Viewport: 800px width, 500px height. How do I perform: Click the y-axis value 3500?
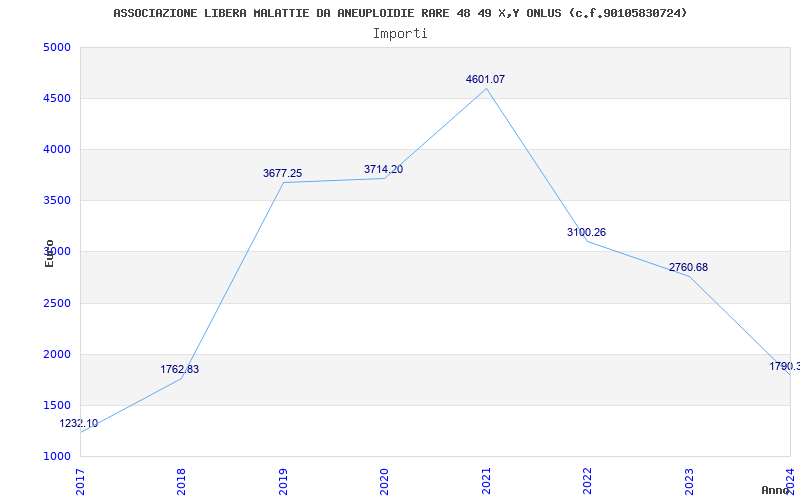point(57,201)
